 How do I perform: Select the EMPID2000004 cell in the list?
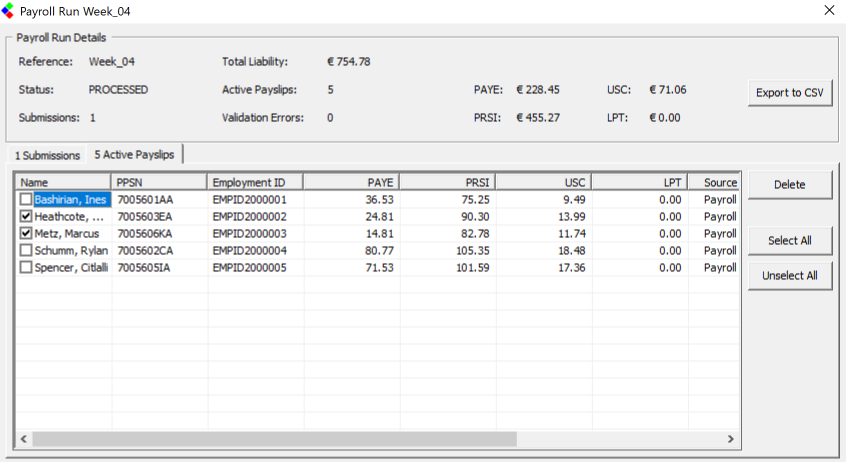(x=250, y=251)
